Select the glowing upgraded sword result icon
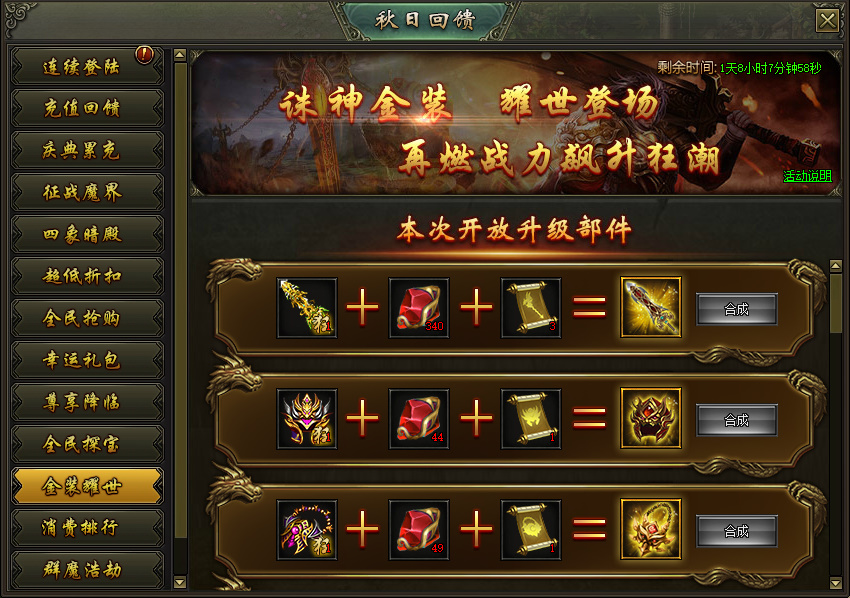 651,307
